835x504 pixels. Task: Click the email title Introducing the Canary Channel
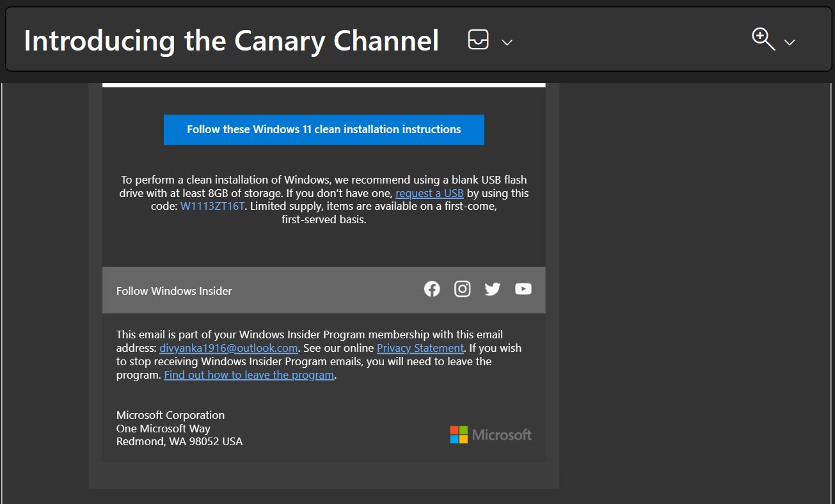231,40
